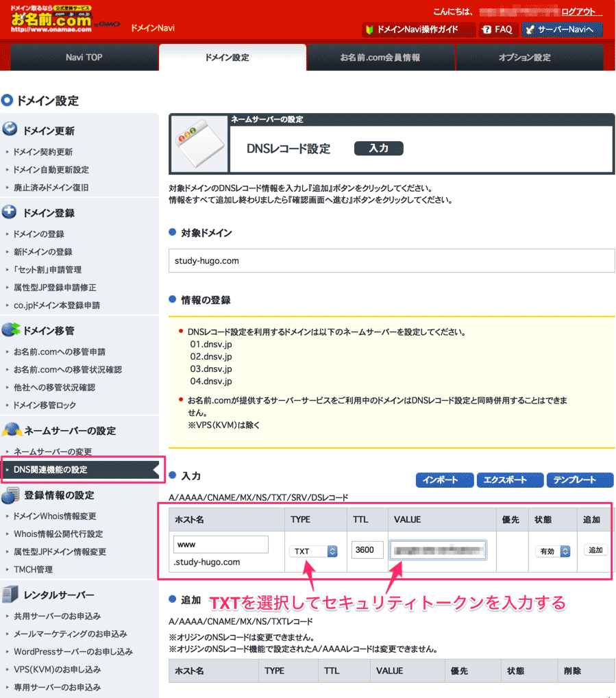Click the テンプレート button
Viewport: 616px width, 698px height.
(x=580, y=480)
